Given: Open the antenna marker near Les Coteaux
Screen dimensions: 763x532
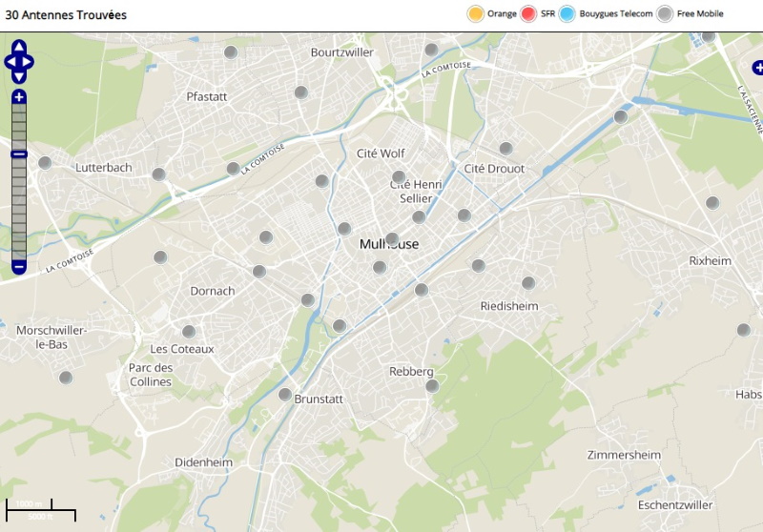Looking at the screenshot, I should click(x=189, y=332).
